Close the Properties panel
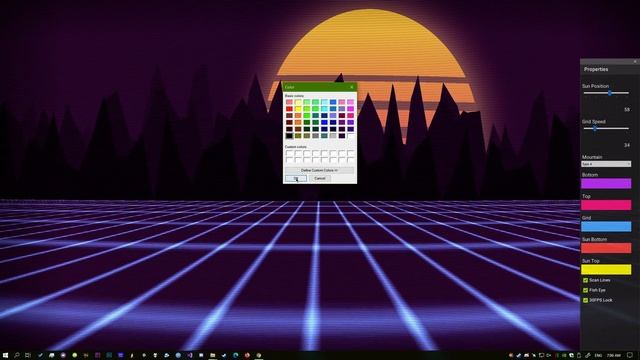 pos(635,61)
